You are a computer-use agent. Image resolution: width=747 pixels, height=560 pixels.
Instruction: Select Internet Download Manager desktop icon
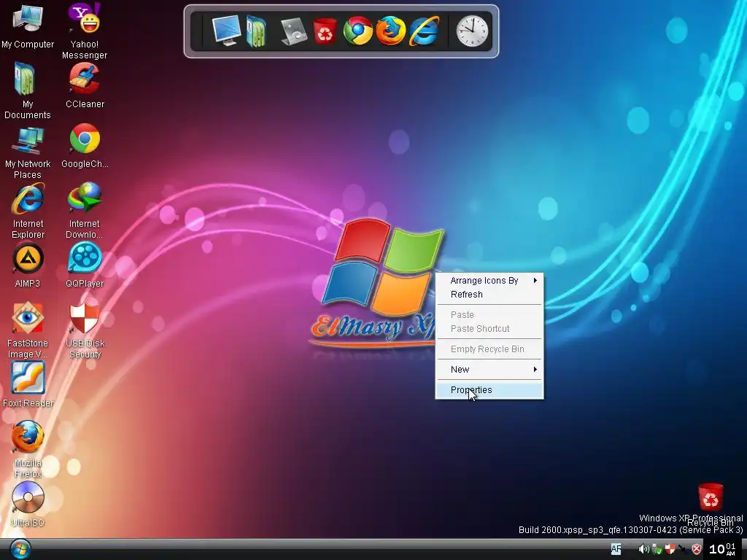tap(85, 211)
